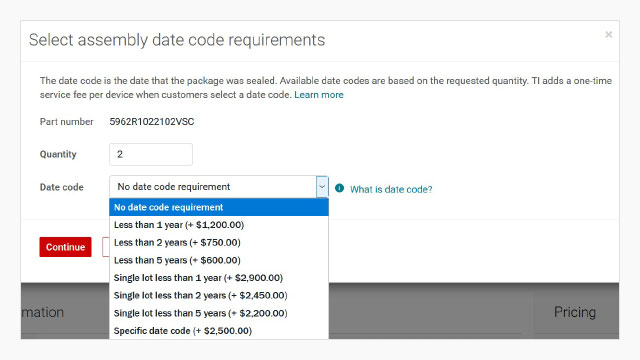
Task: Open the Learn more link
Action: tap(319, 95)
